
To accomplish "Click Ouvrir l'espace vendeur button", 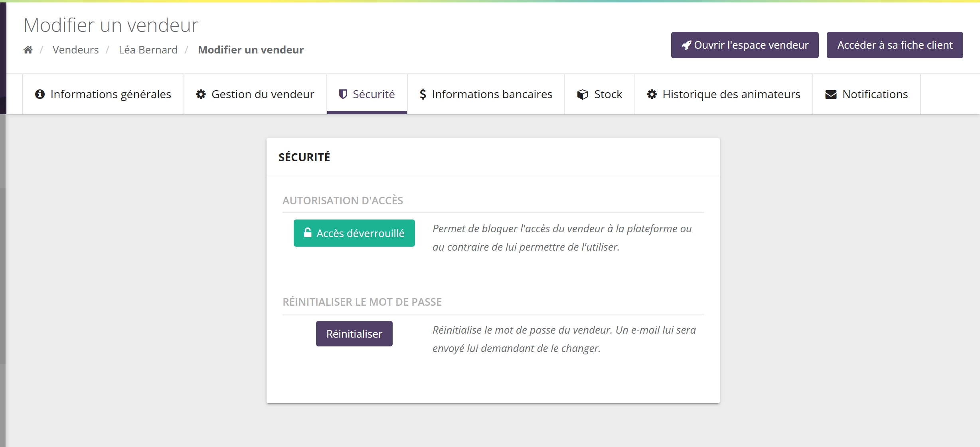I will point(745,45).
